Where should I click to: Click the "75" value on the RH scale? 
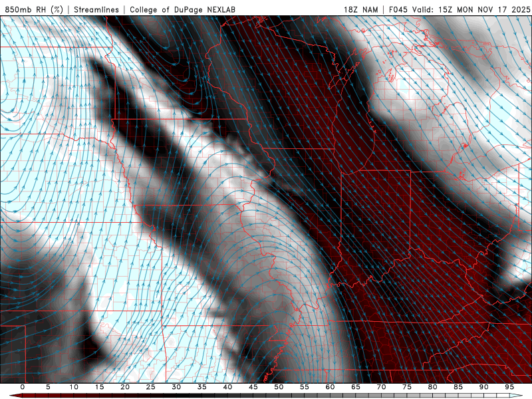coord(407,387)
